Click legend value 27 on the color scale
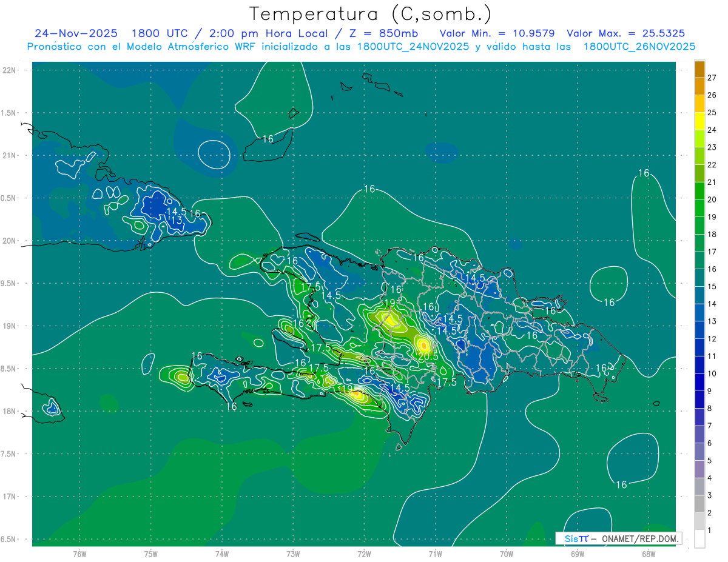 click(x=712, y=78)
